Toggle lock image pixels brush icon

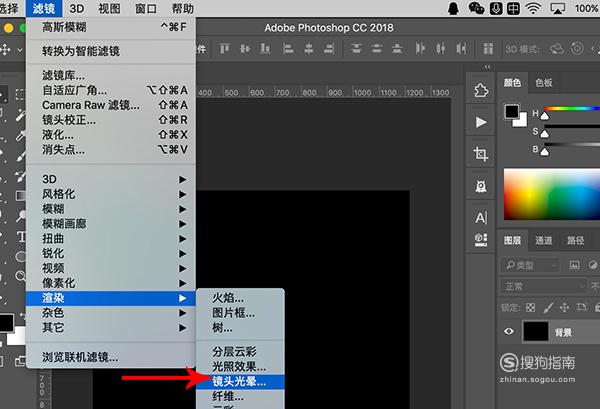pos(548,307)
